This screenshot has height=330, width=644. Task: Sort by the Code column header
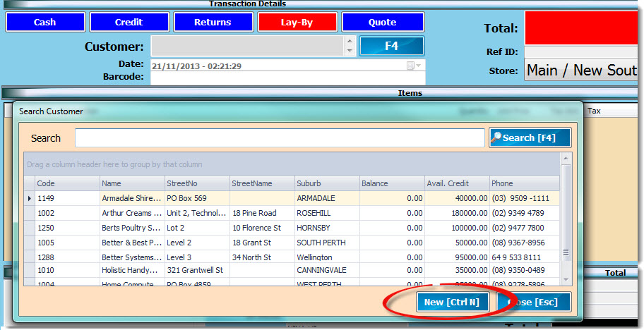point(67,183)
